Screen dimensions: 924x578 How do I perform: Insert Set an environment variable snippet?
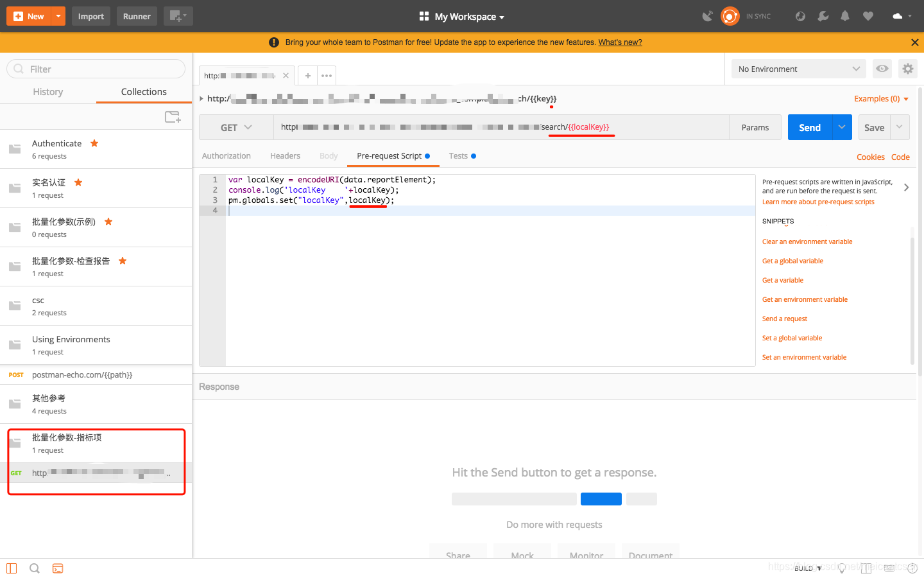(x=804, y=357)
